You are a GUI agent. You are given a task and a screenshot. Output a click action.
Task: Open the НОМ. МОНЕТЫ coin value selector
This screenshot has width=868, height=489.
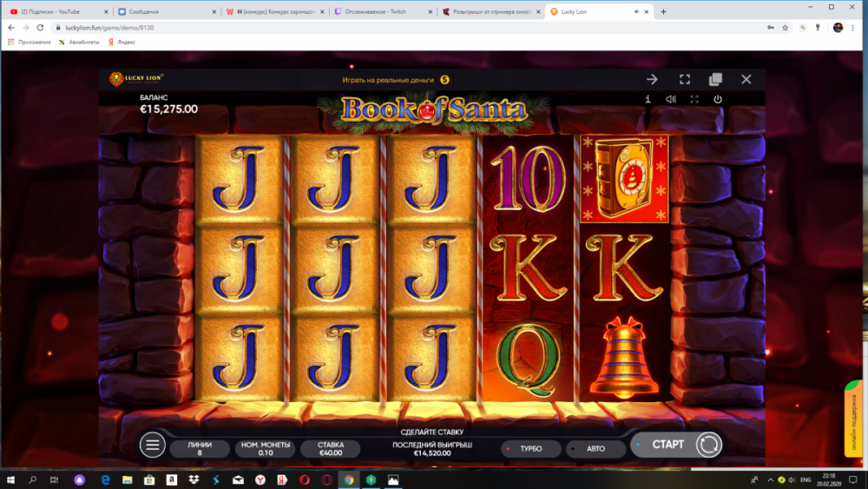point(265,448)
